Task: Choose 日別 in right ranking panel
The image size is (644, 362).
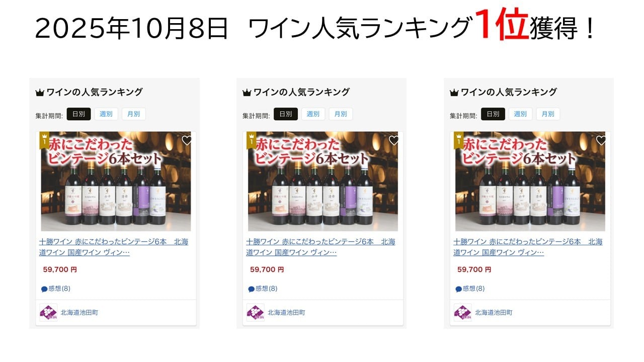Action: (493, 114)
